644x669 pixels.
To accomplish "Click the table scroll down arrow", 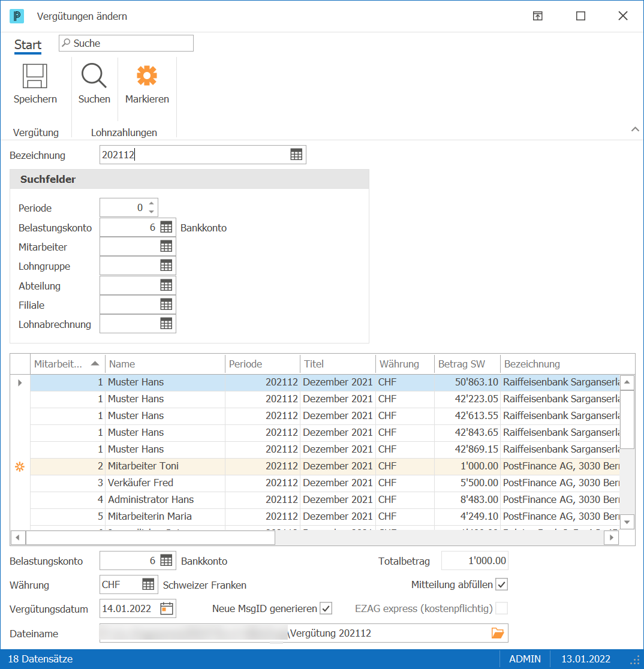I will tap(627, 522).
